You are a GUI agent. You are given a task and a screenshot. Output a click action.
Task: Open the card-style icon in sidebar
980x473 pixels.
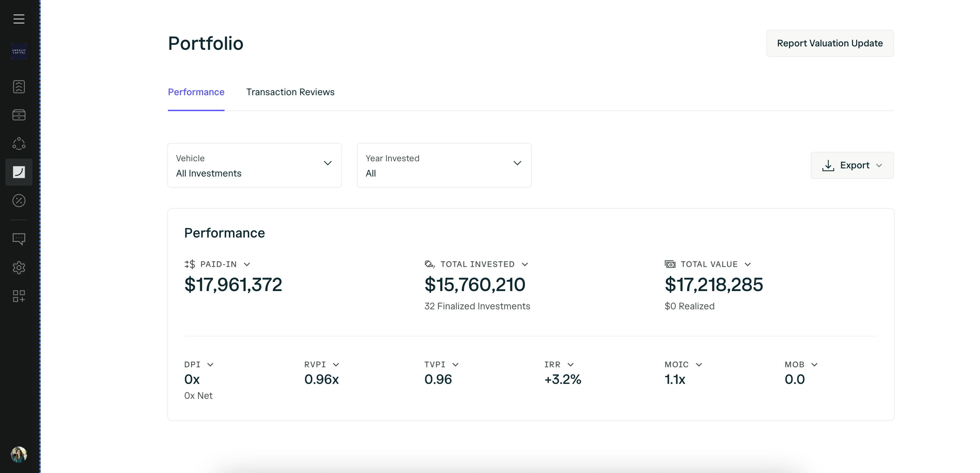tap(19, 115)
